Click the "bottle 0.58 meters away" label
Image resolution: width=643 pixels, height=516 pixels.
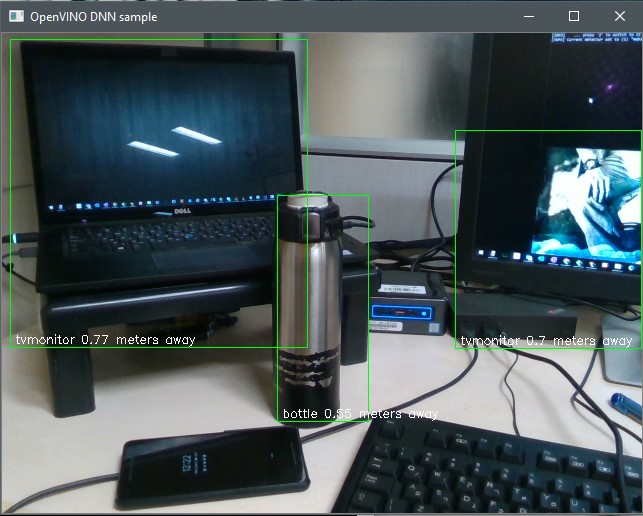click(x=360, y=414)
